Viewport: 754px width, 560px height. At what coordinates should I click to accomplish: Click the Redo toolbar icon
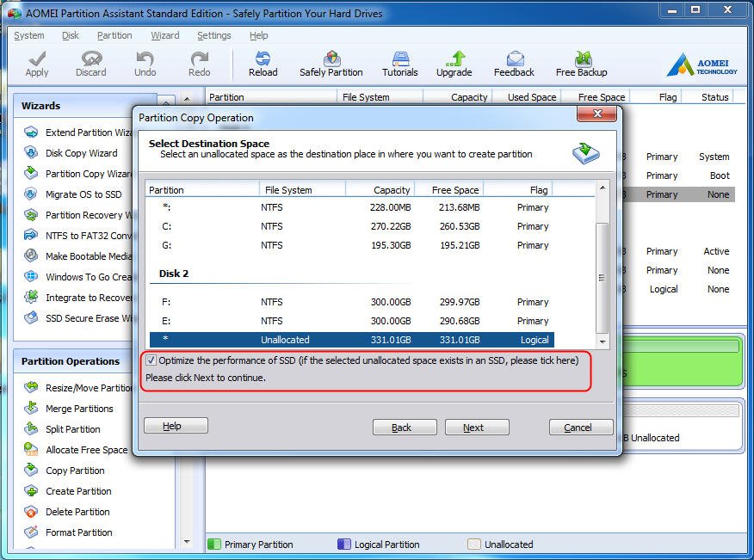[199, 65]
